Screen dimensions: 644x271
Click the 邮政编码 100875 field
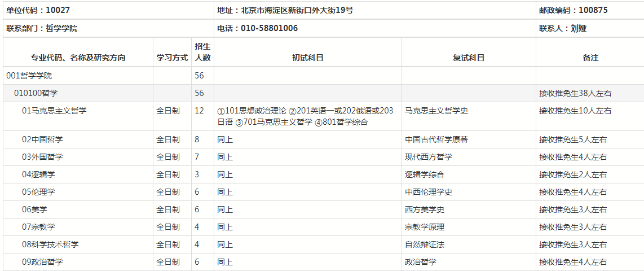point(574,10)
